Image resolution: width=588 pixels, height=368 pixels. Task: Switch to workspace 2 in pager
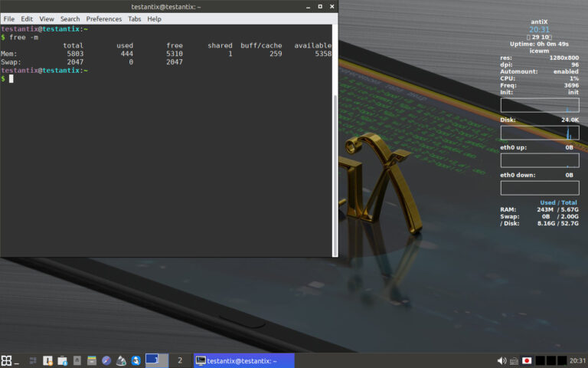click(180, 360)
